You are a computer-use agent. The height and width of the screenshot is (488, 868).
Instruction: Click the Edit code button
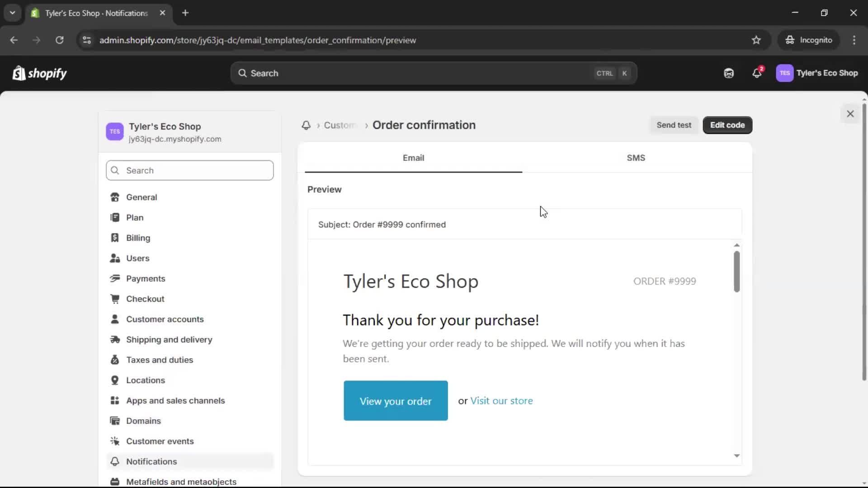pos(727,125)
